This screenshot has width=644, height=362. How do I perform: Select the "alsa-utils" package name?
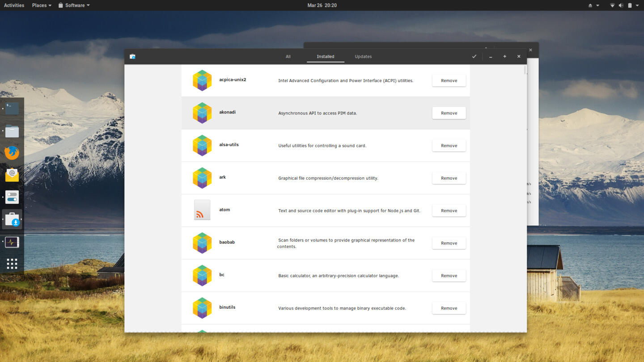point(229,145)
